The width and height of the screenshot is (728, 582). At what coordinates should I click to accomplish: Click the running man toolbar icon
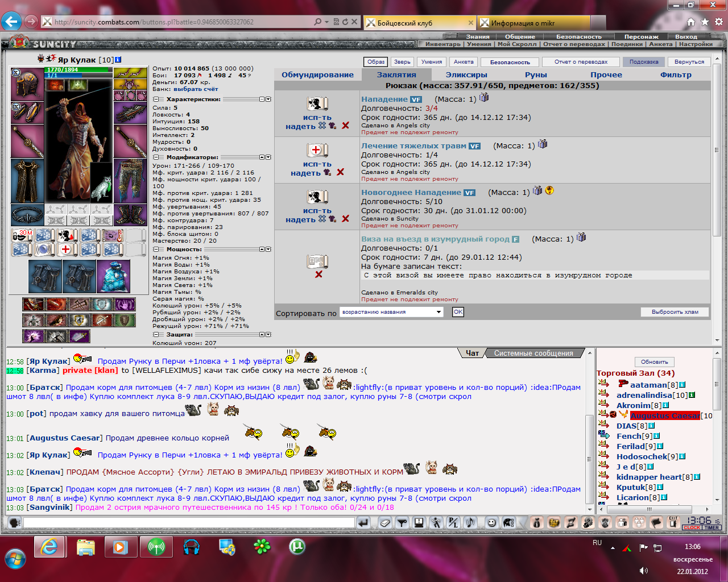click(436, 522)
